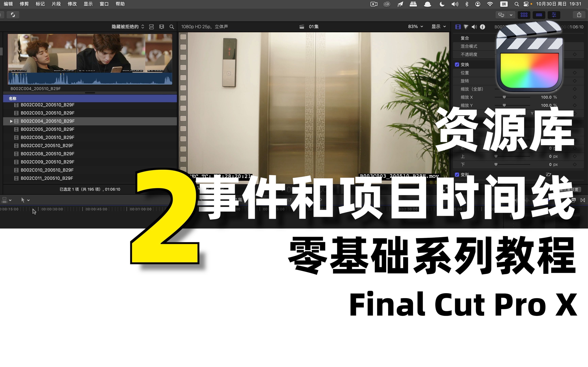This screenshot has height=367, width=588.
Task: Click the share/export icon in toolbar
Action: pos(580,15)
